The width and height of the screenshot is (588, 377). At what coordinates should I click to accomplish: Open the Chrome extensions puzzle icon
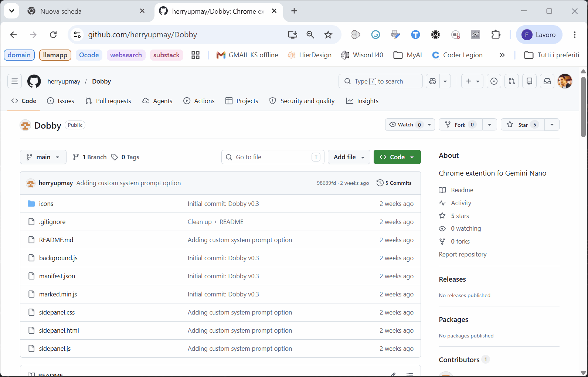click(496, 35)
